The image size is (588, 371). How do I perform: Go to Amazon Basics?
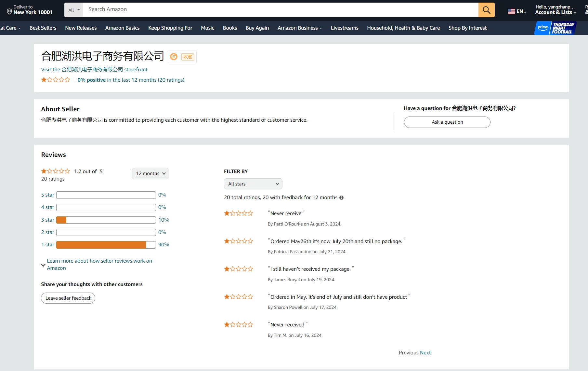point(123,28)
